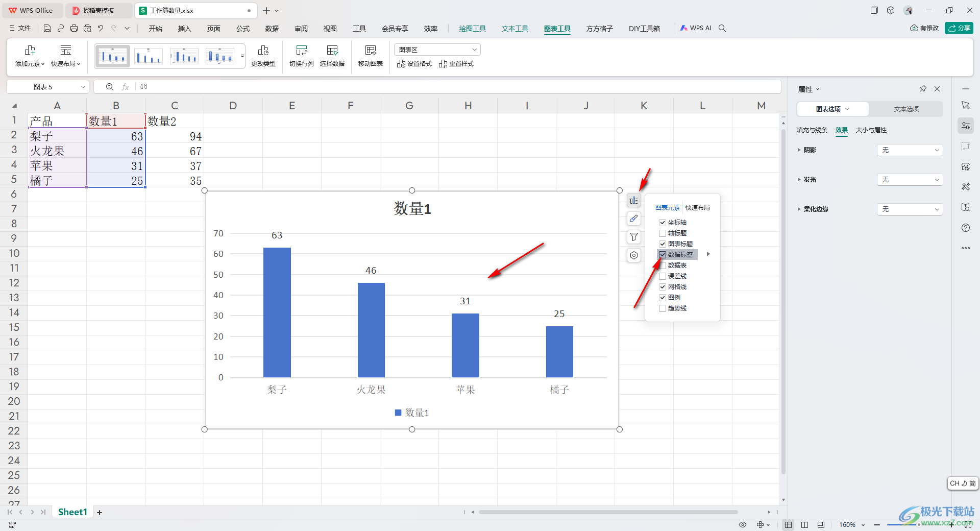Open the 插入 Insert ribbon tab
Viewport: 980px width, 531px height.
click(x=185, y=29)
